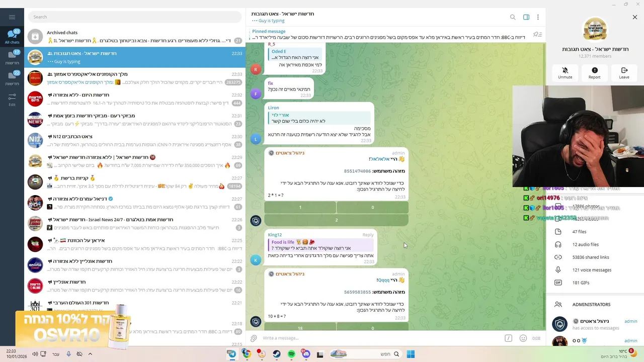Click Telegram in the Windows taskbar
This screenshot has width=644, height=362.
(x=232, y=354)
